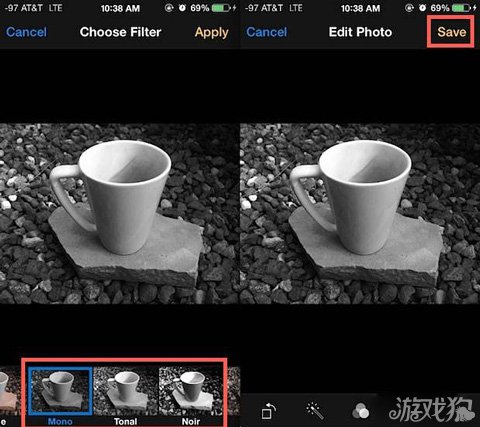
Task: Tap the Tonal filter label text
Action: click(126, 421)
